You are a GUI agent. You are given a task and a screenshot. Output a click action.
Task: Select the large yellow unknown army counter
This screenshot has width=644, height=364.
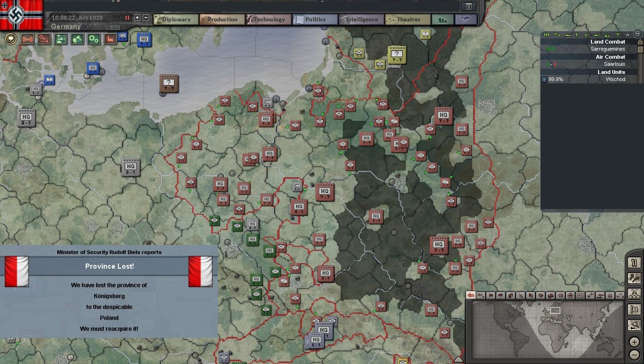[x=397, y=55]
